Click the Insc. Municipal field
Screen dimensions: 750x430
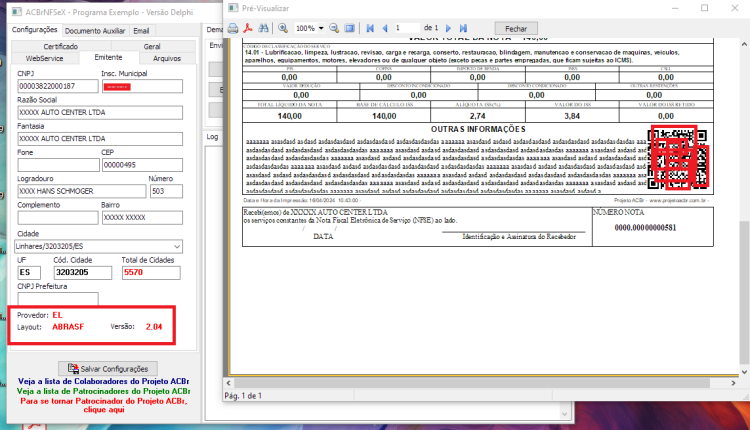point(142,86)
